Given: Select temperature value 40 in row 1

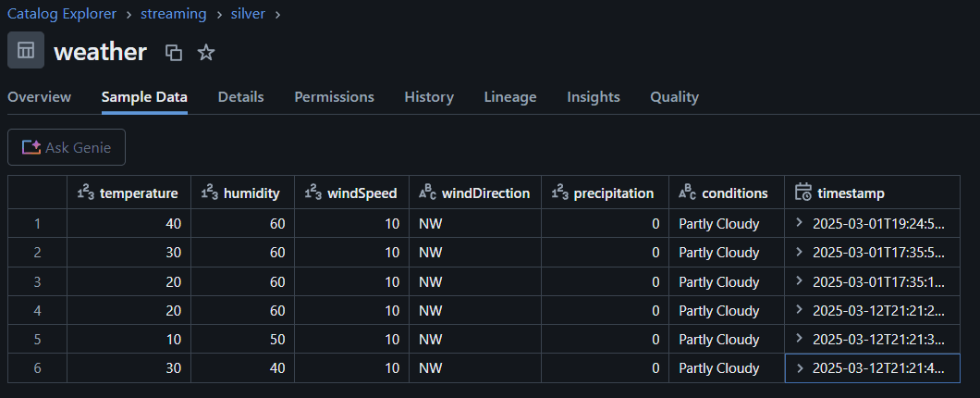Looking at the screenshot, I should [x=129, y=223].
